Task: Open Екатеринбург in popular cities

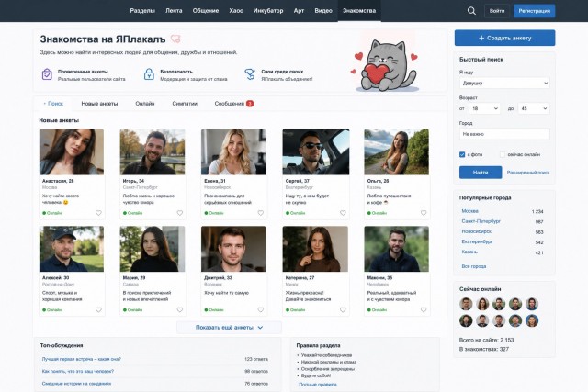Action: click(477, 241)
